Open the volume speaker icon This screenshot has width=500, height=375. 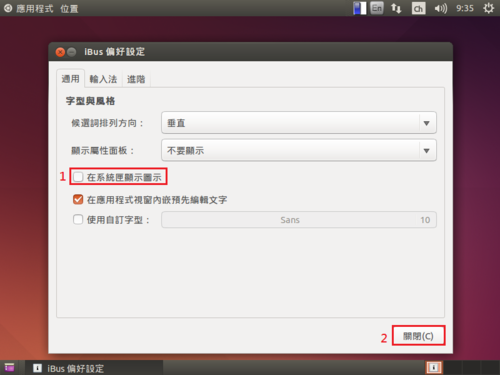pyautogui.click(x=440, y=8)
